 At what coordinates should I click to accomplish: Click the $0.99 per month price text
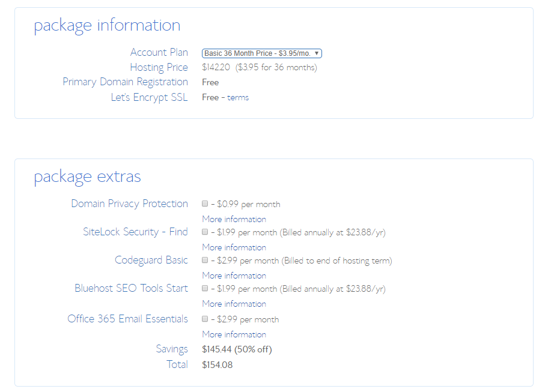249,204
